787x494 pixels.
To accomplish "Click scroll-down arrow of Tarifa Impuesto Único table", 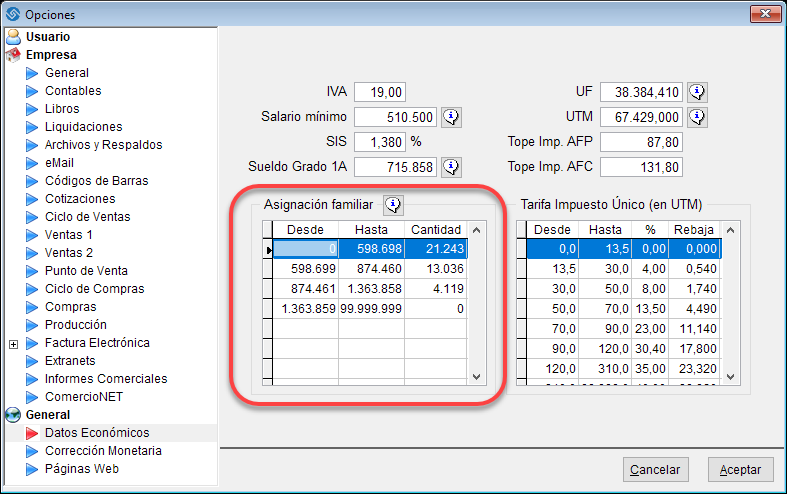I will [731, 377].
